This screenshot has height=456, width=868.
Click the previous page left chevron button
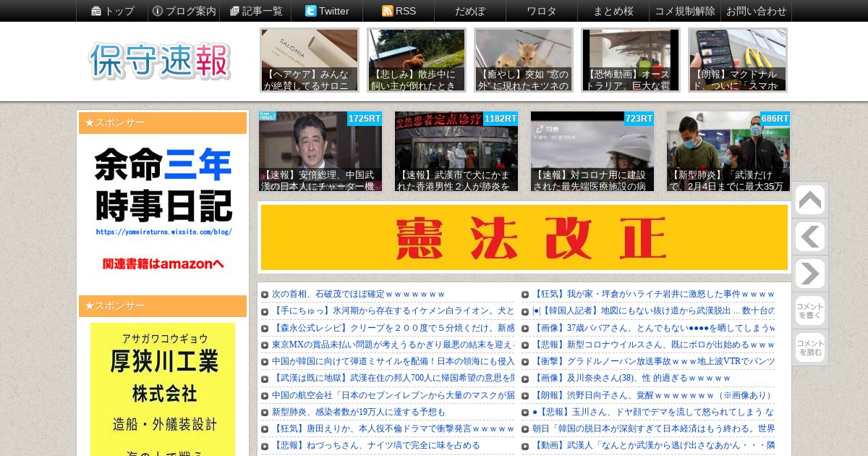click(809, 237)
